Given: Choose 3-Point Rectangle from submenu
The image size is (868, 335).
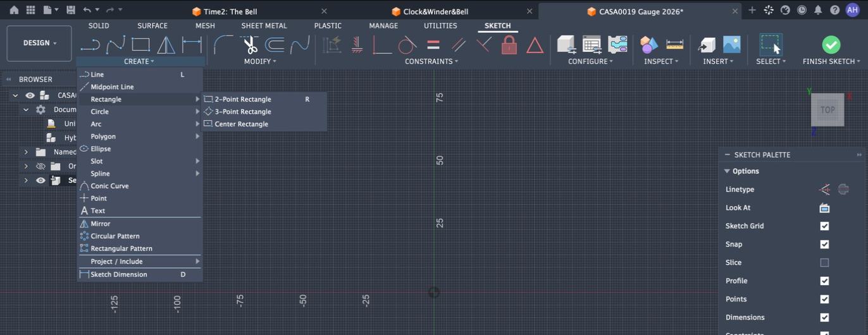Looking at the screenshot, I should click(264, 112).
